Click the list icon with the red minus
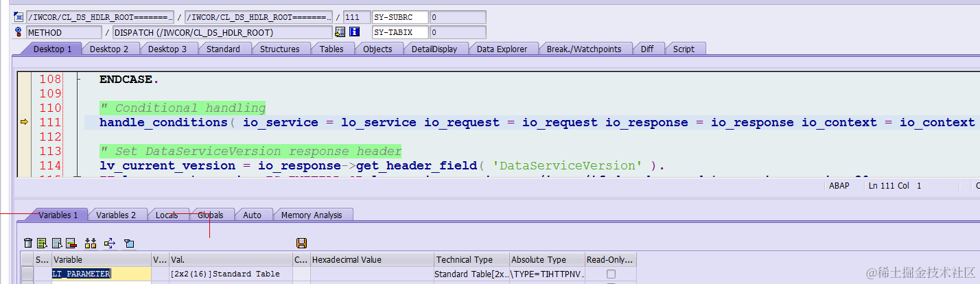Screen dimensions: 980x284 click(71, 243)
